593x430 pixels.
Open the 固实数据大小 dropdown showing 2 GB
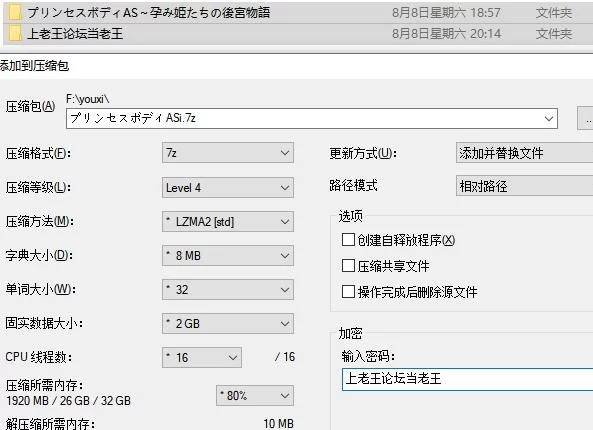pyautogui.click(x=228, y=324)
